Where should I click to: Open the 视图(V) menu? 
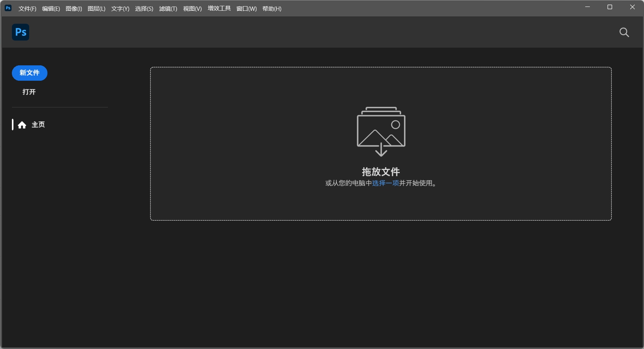[x=192, y=8]
